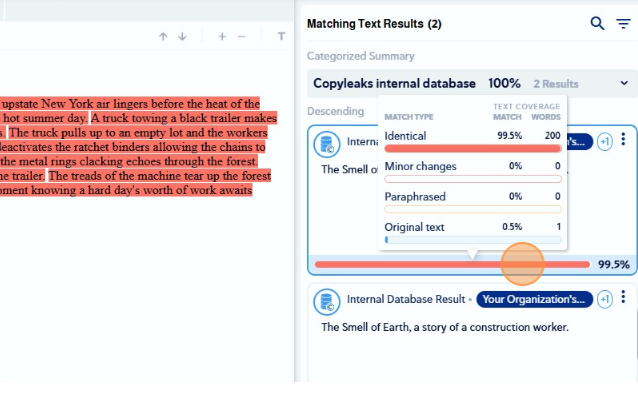Image resolution: width=638 pixels, height=398 pixels.
Task: Open second result's three-dot options menu
Action: (623, 297)
